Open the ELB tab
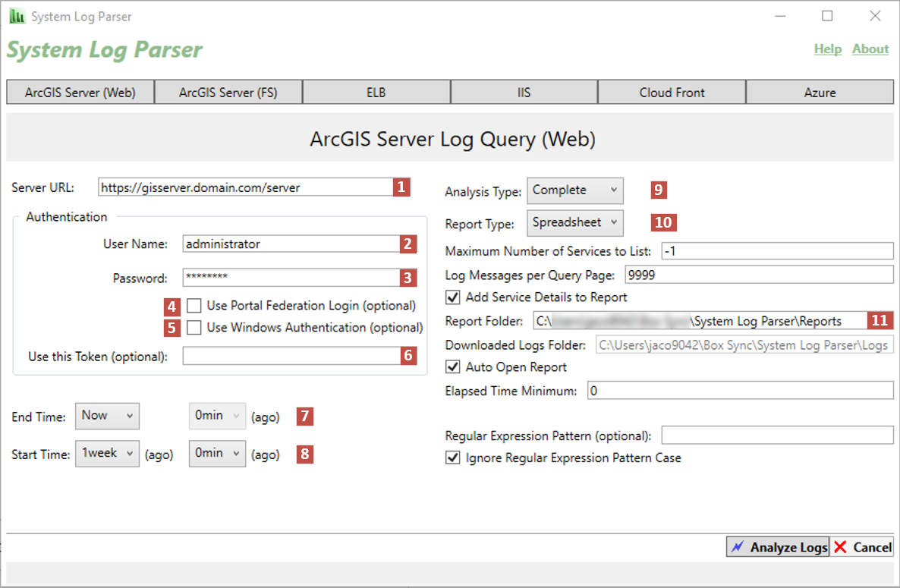 (x=376, y=93)
